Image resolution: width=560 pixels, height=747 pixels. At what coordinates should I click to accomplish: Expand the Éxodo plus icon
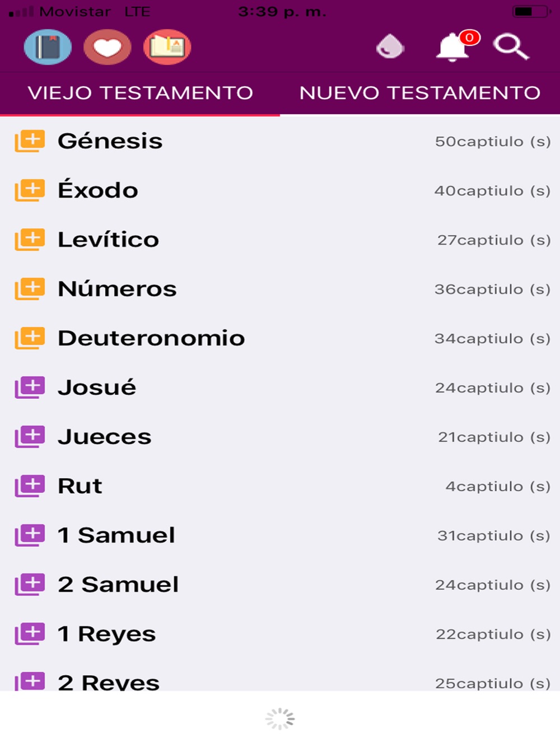click(x=30, y=190)
